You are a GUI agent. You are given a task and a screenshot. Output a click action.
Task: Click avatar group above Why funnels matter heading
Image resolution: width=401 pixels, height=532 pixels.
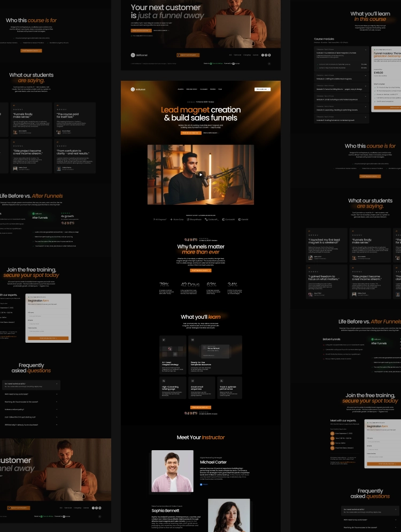[191, 240]
